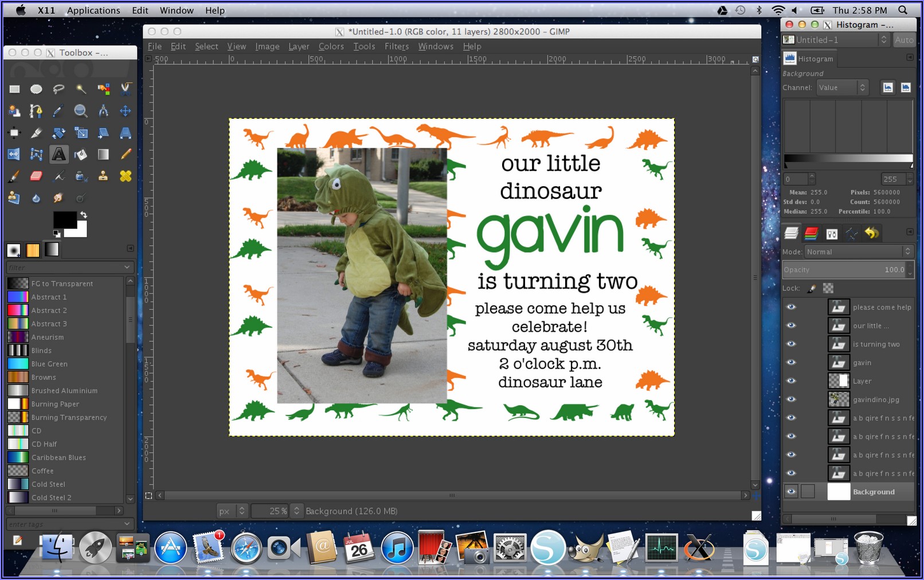Select the Zoom magnifier tool
Screen dimensions: 924x580
tap(81, 111)
